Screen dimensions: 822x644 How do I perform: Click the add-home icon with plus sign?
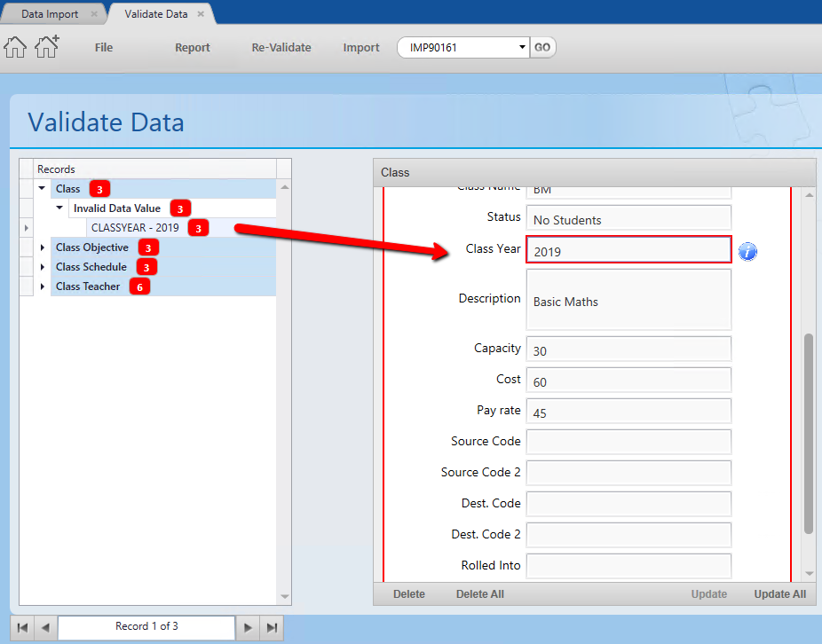tap(47, 47)
